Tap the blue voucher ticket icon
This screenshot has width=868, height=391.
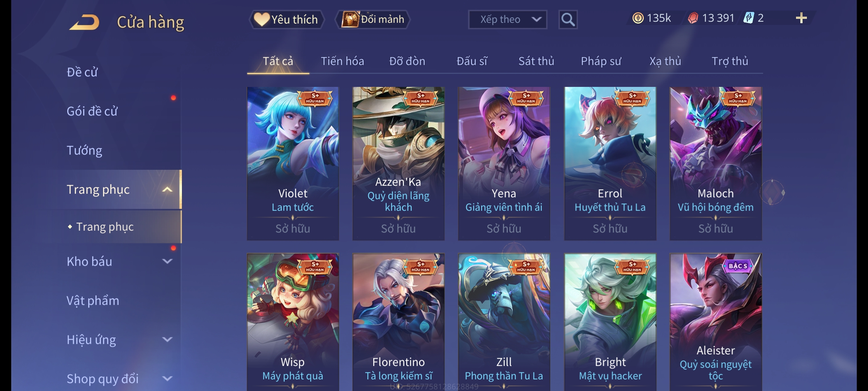[x=748, y=18]
